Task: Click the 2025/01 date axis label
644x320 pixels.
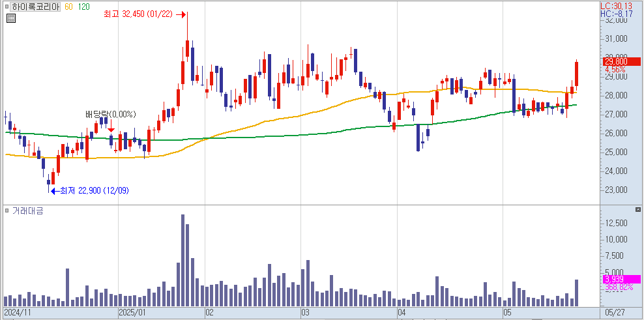Action: tap(132, 313)
